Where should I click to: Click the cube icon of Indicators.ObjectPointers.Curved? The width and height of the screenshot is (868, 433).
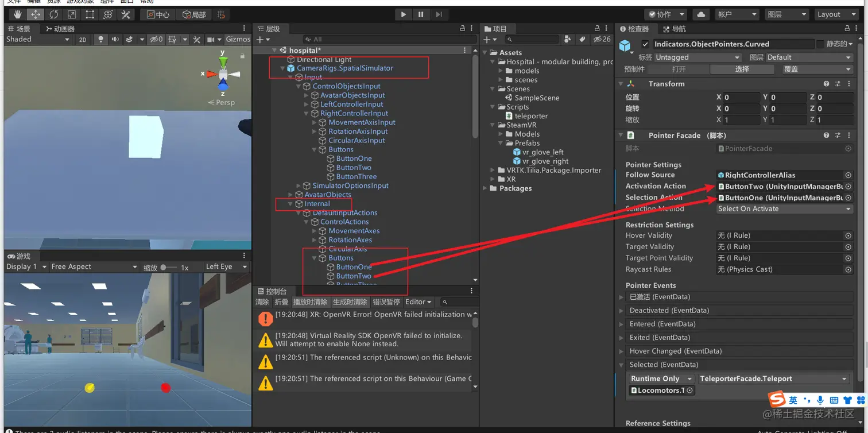(625, 45)
